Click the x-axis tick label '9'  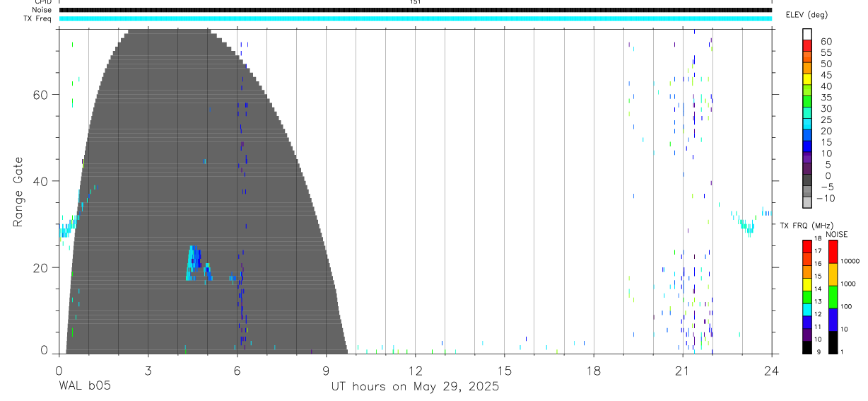tap(326, 370)
